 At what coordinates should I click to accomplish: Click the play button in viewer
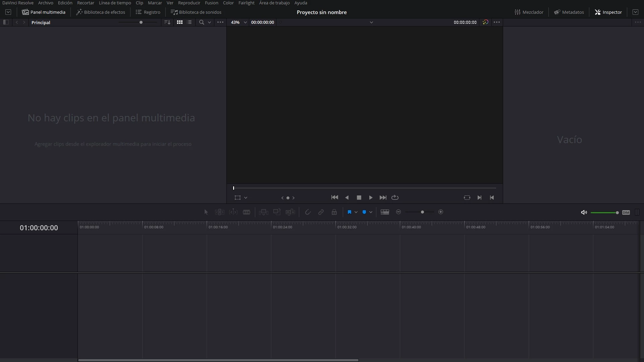coord(371,198)
